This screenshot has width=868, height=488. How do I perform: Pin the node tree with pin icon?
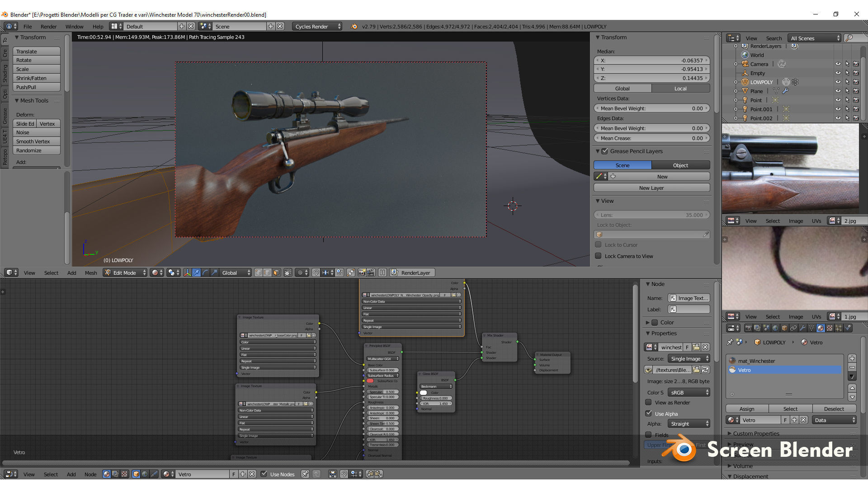pyautogui.click(x=305, y=474)
